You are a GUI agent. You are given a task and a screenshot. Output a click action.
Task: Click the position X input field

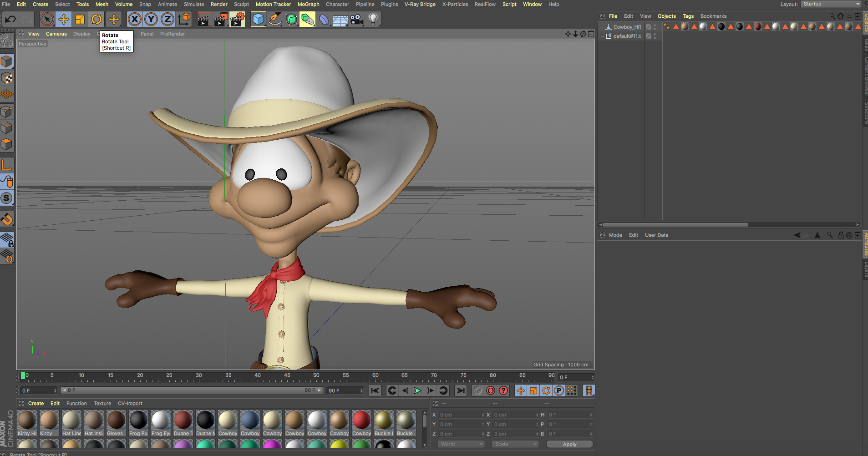point(461,415)
